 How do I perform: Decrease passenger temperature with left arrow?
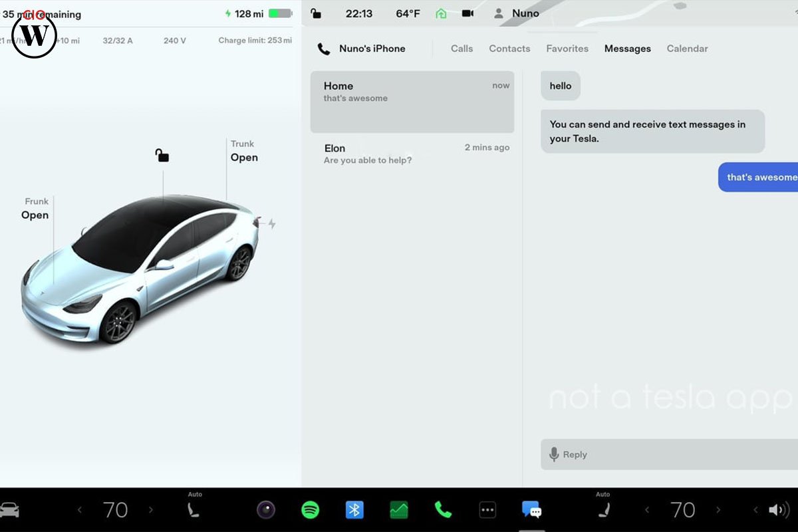coord(647,510)
